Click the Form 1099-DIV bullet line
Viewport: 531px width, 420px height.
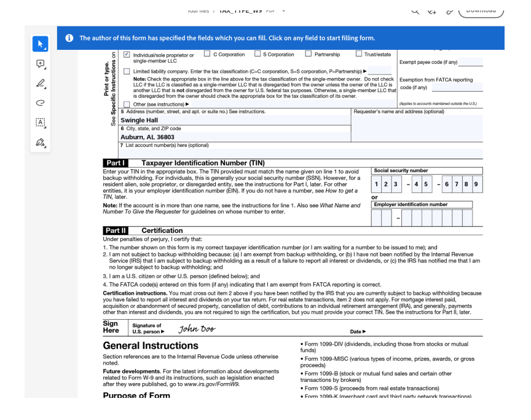(x=384, y=347)
